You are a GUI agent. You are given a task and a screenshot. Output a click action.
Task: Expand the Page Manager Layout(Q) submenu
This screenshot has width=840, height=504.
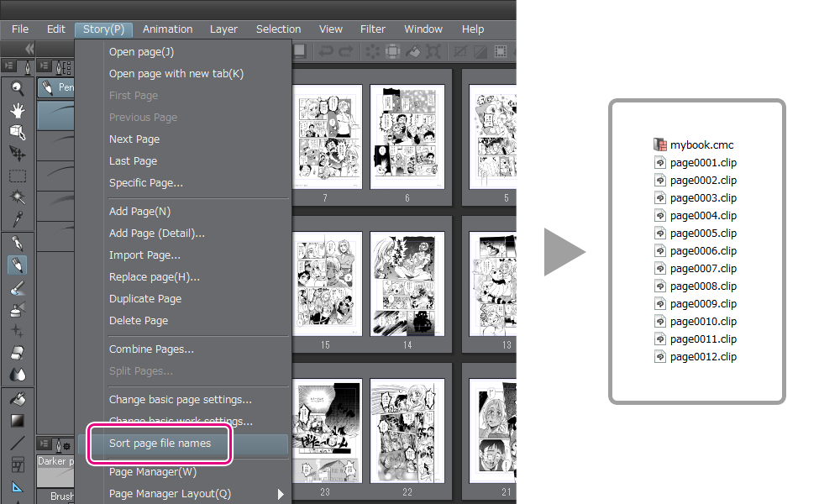281,494
